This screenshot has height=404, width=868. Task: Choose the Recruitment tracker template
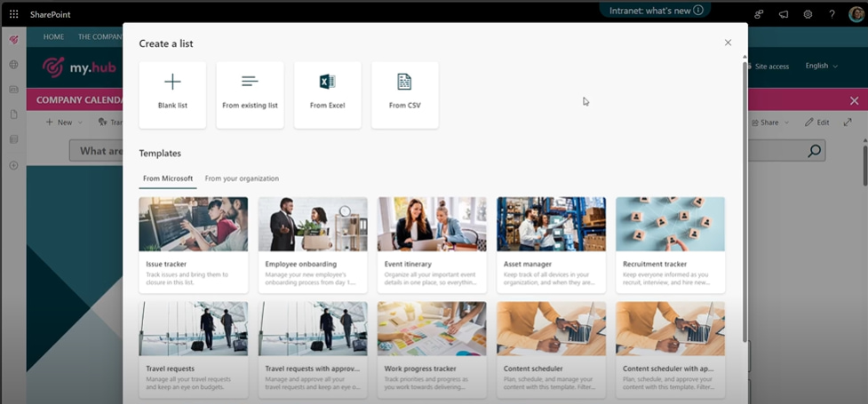tap(670, 244)
